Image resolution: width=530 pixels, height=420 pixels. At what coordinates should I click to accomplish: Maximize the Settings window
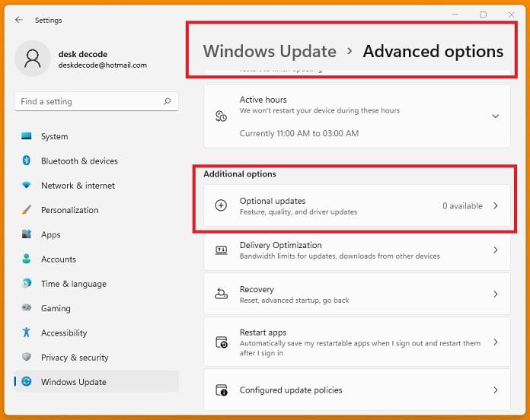click(x=484, y=14)
